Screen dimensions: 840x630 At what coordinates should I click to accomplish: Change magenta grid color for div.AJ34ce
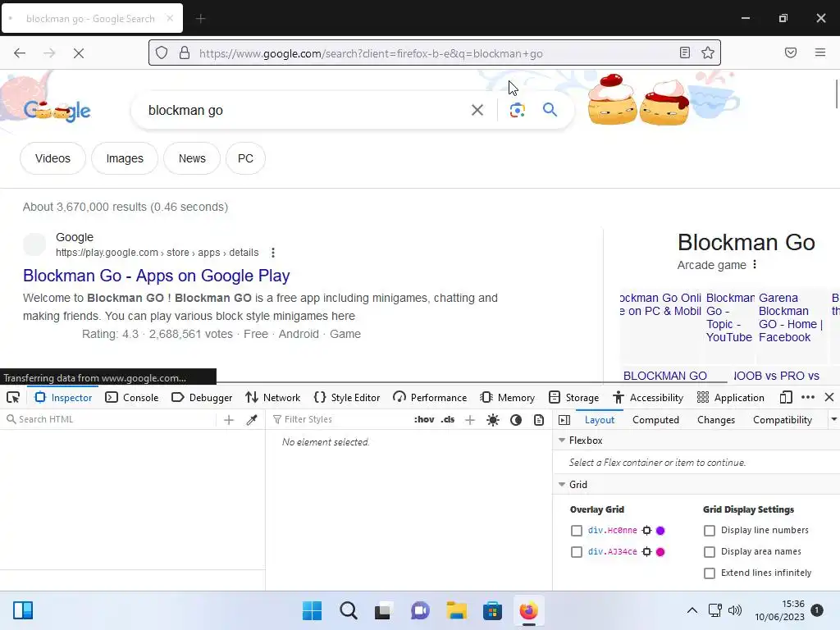tap(660, 552)
